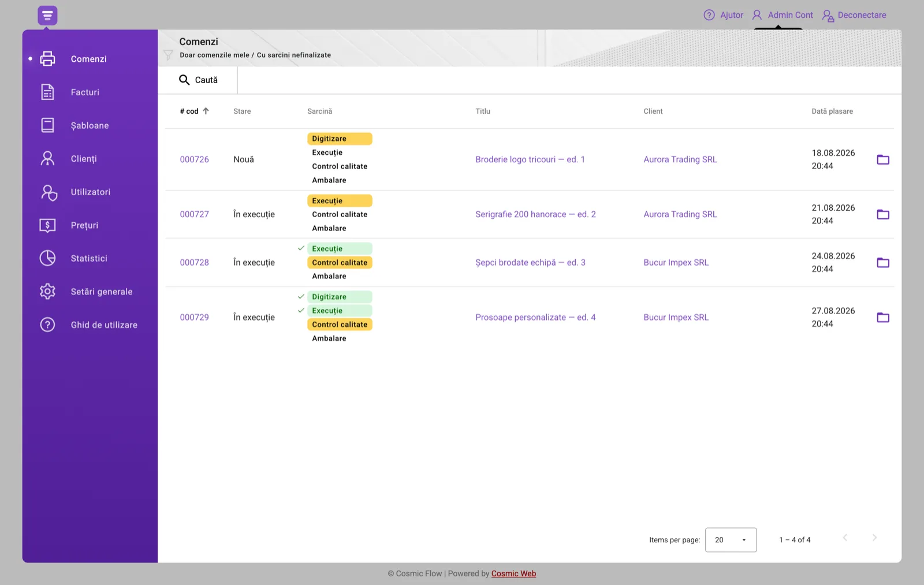The width and height of the screenshot is (924, 585).
Task: Click the search magnifier icon
Action: [184, 80]
